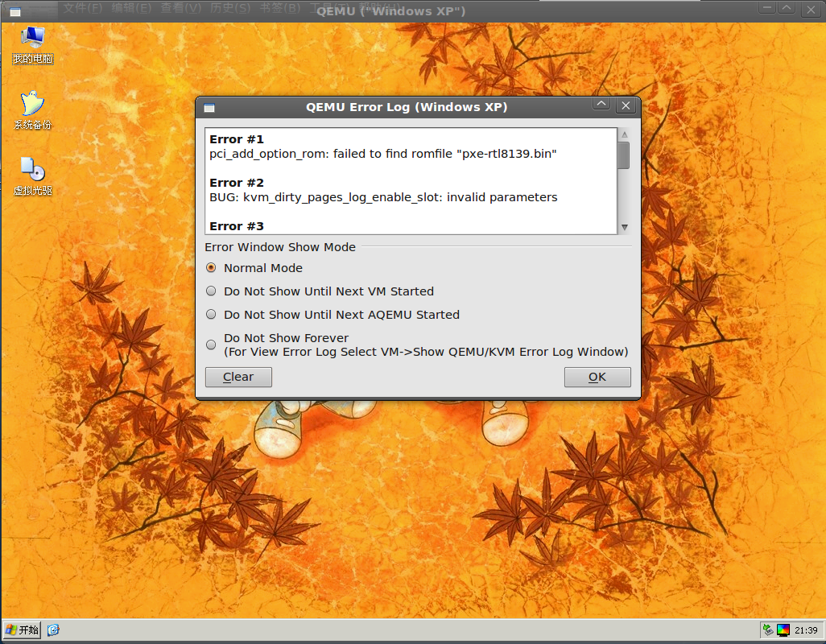The image size is (826, 644).
Task: Click the 'Error #1' heading in the log
Action: [237, 139]
